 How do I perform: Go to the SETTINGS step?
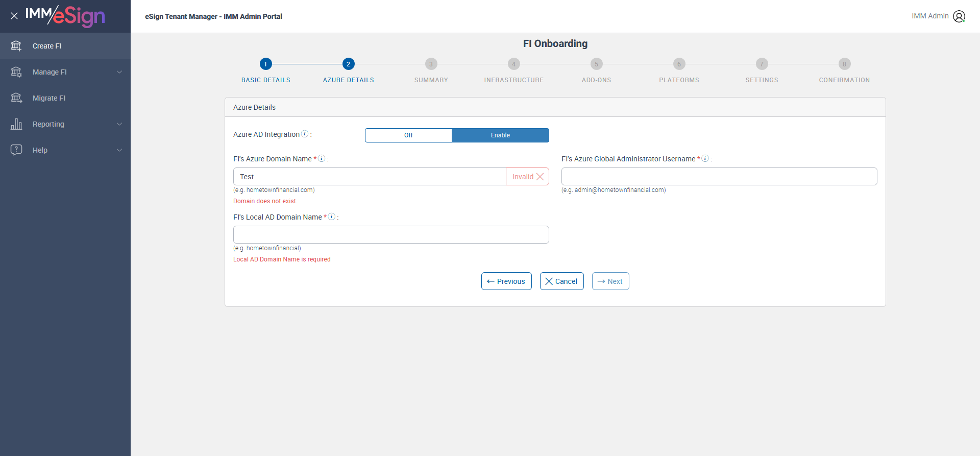pos(762,80)
